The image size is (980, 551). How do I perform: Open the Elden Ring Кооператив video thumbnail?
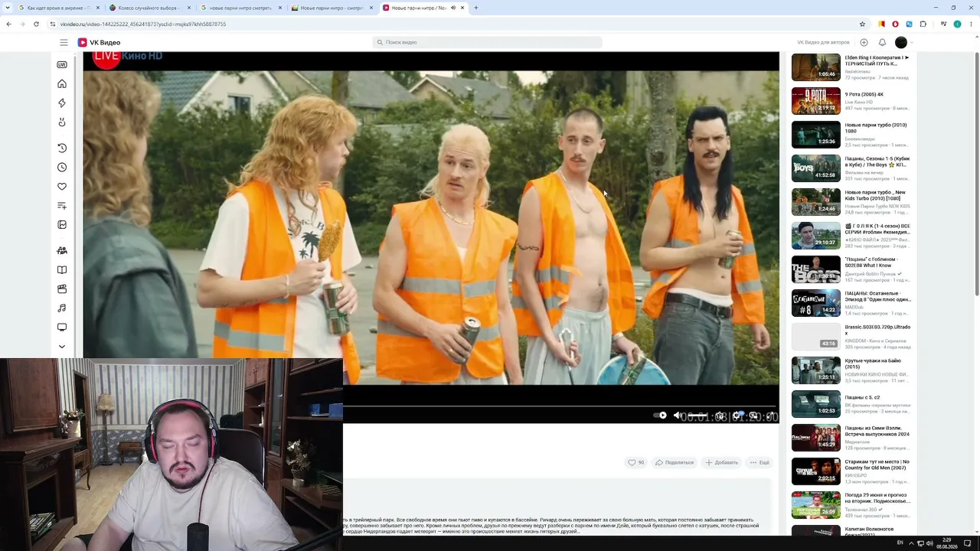click(x=815, y=67)
